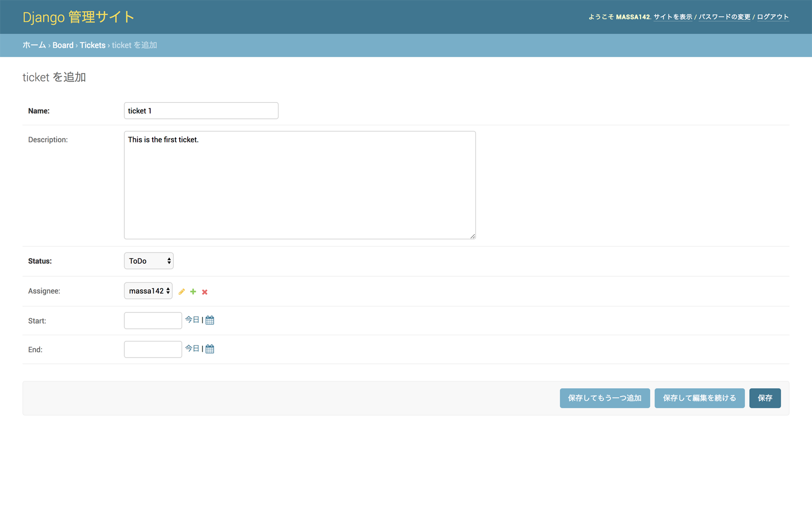The image size is (812, 508).
Task: Open Tickets in the breadcrumb
Action: [x=92, y=45]
